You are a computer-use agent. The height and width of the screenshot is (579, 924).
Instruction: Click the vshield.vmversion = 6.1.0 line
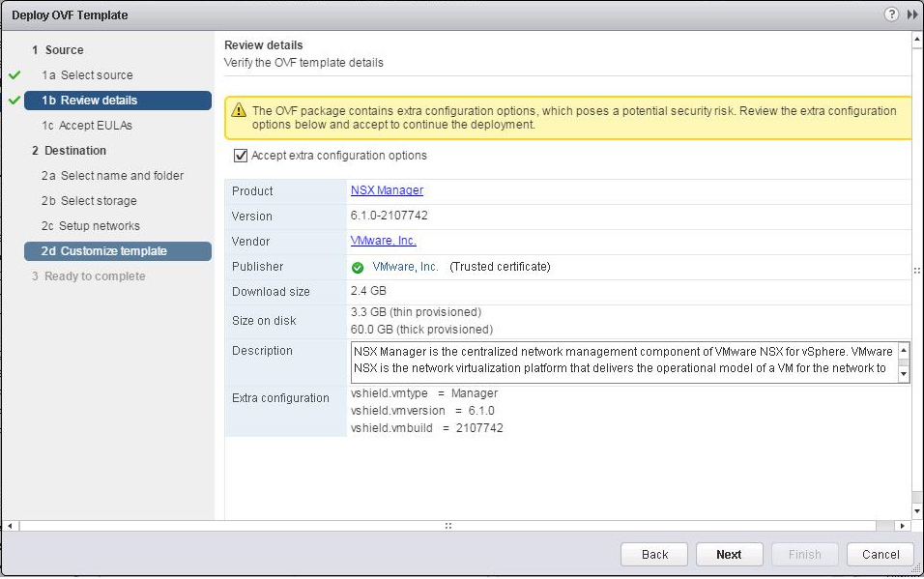[422, 411]
